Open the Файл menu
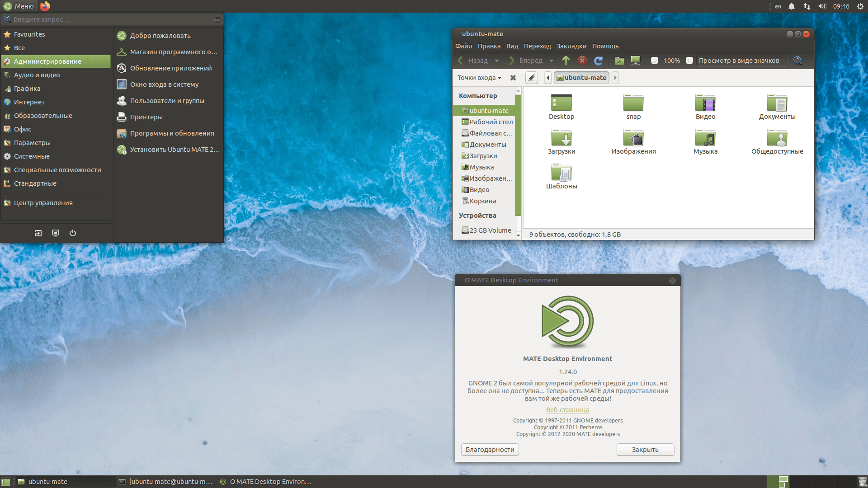The image size is (868, 488). [463, 46]
